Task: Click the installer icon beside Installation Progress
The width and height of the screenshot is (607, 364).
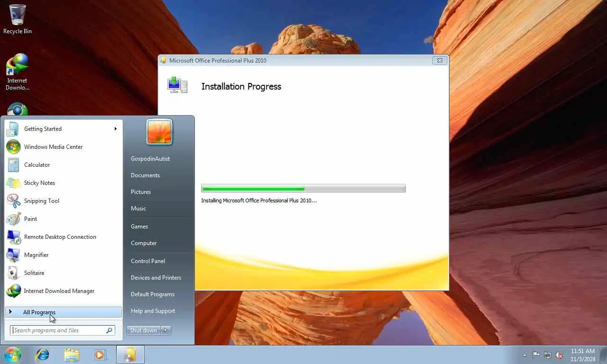Action: 177,85
